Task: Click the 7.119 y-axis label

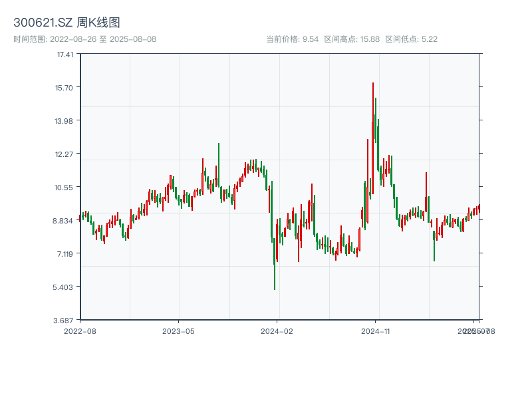Action: tap(65, 253)
